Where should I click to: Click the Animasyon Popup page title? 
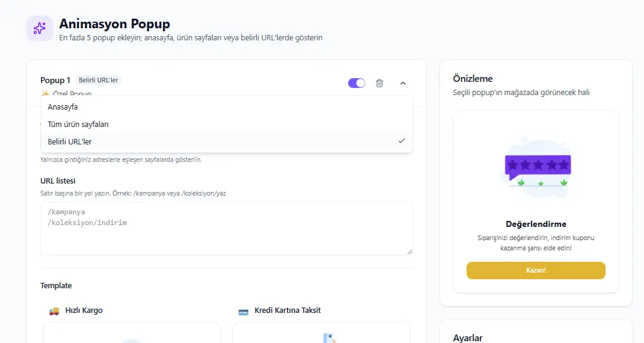(x=115, y=24)
